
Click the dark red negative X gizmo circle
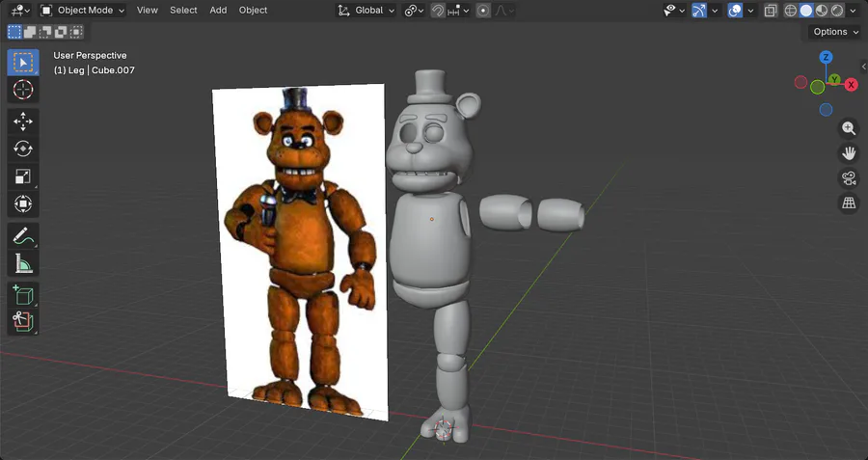[801, 83]
